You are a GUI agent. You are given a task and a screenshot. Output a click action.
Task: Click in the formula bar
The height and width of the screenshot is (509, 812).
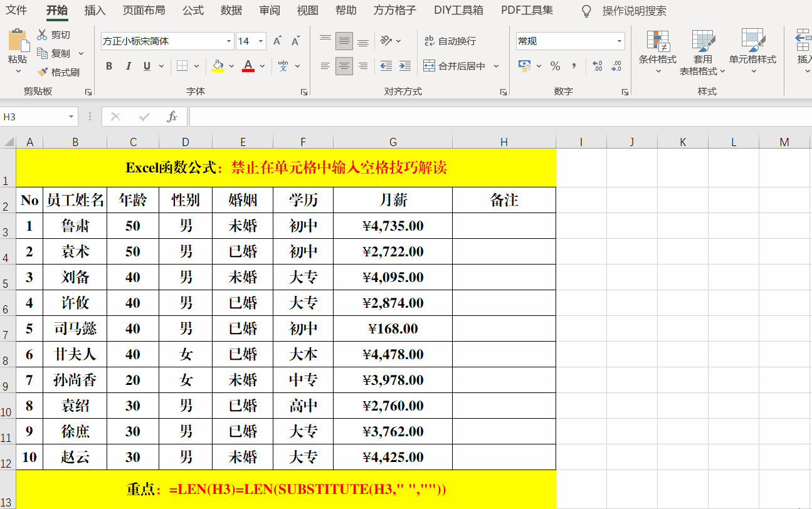click(x=500, y=117)
